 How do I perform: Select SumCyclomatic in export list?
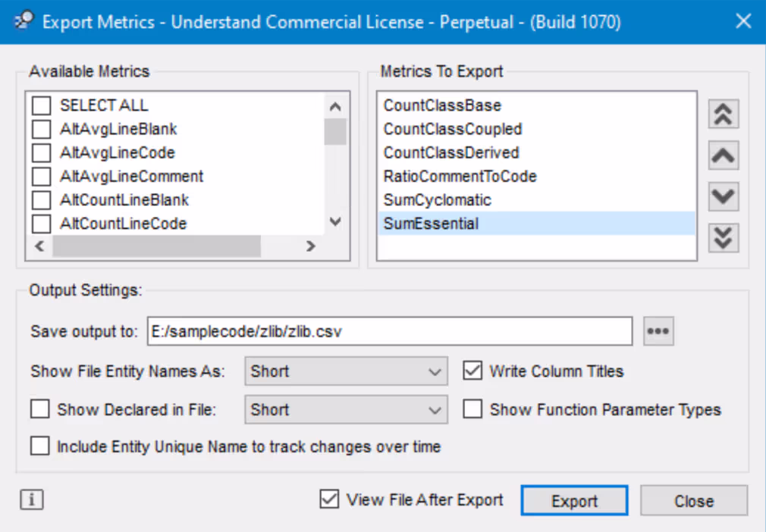(536, 199)
